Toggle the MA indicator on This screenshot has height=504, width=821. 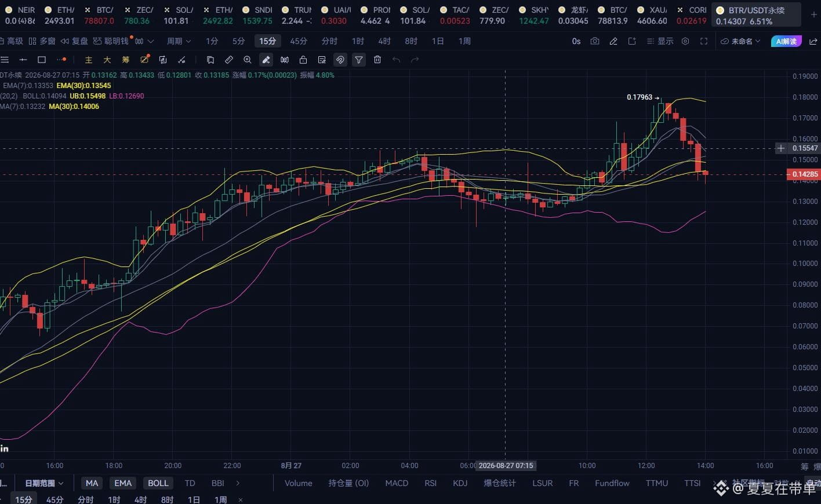pyautogui.click(x=92, y=483)
